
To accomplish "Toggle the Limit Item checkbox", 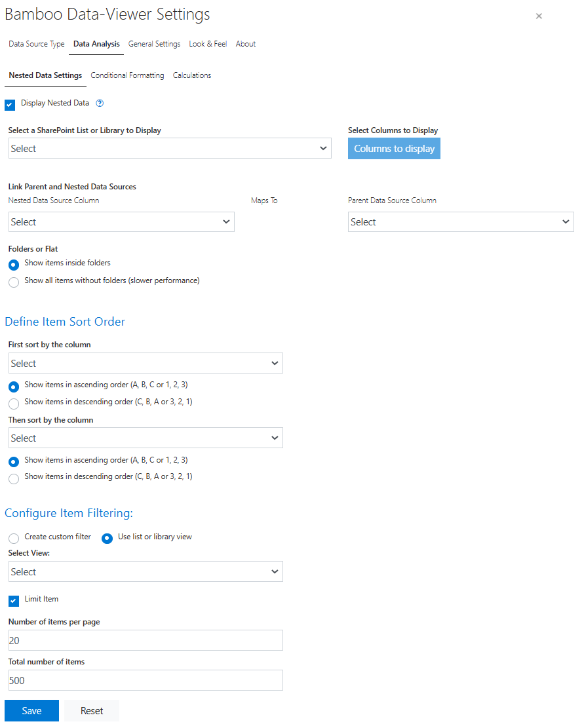I will coord(14,600).
